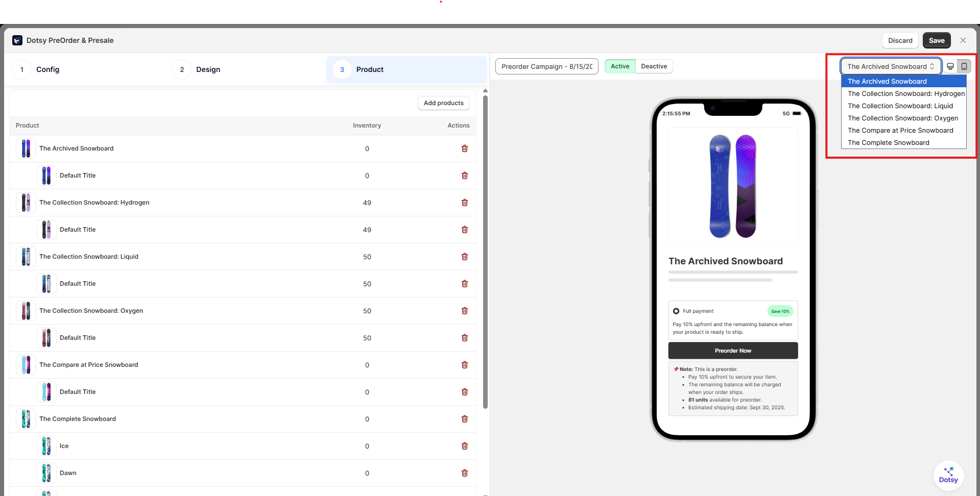Open the product preview selector dropdown

pyautogui.click(x=890, y=66)
